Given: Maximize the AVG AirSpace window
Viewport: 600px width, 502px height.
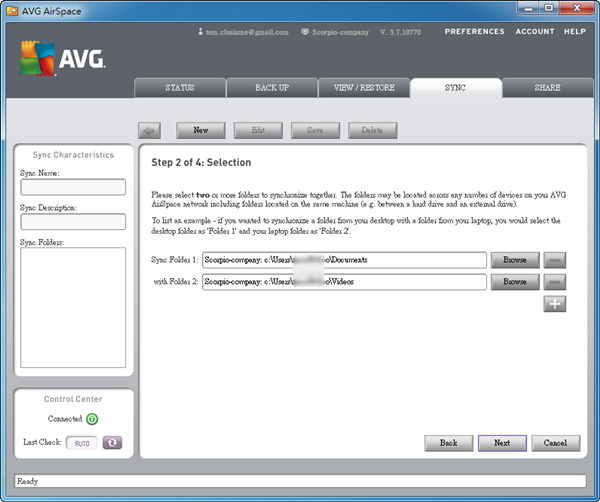Looking at the screenshot, I should (549, 8).
